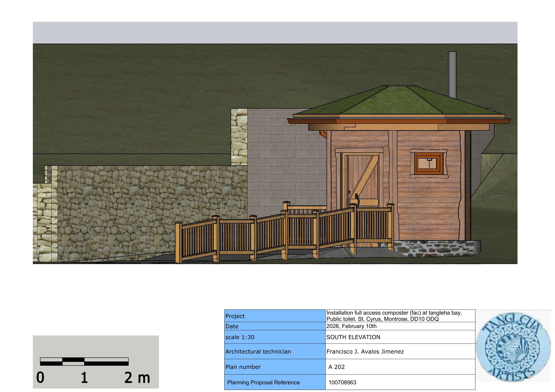Click the scale bar '0' marking
The image size is (555, 392).
pos(40,377)
